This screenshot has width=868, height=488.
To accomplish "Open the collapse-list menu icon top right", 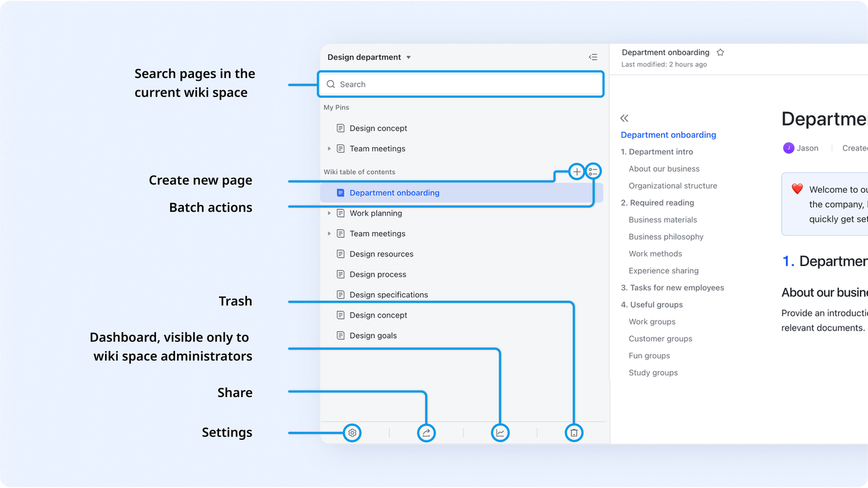I will point(593,57).
